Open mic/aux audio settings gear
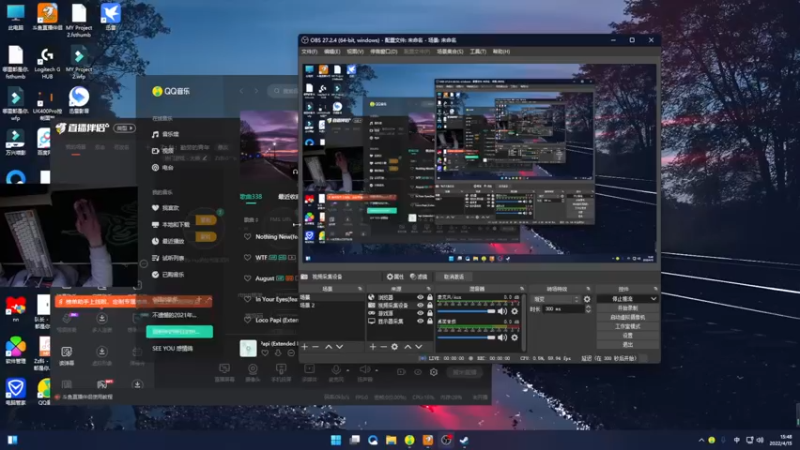Image resolution: width=800 pixels, height=450 pixels. pyautogui.click(x=514, y=311)
